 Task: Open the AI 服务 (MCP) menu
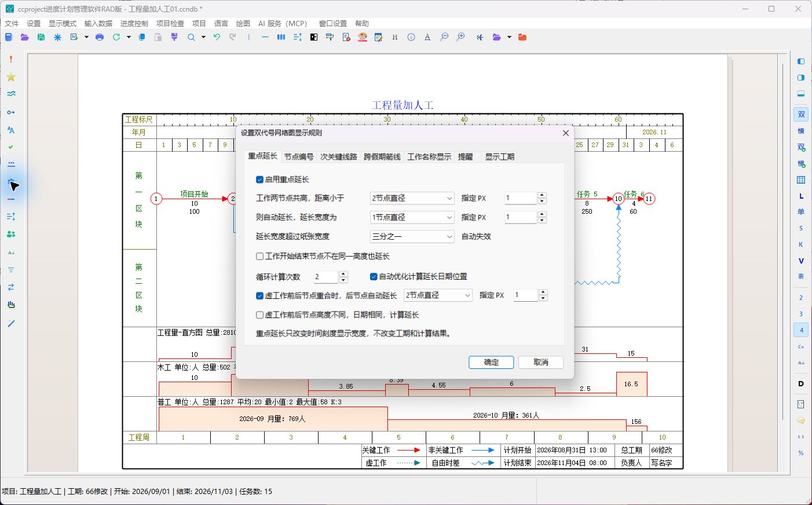[283, 24]
